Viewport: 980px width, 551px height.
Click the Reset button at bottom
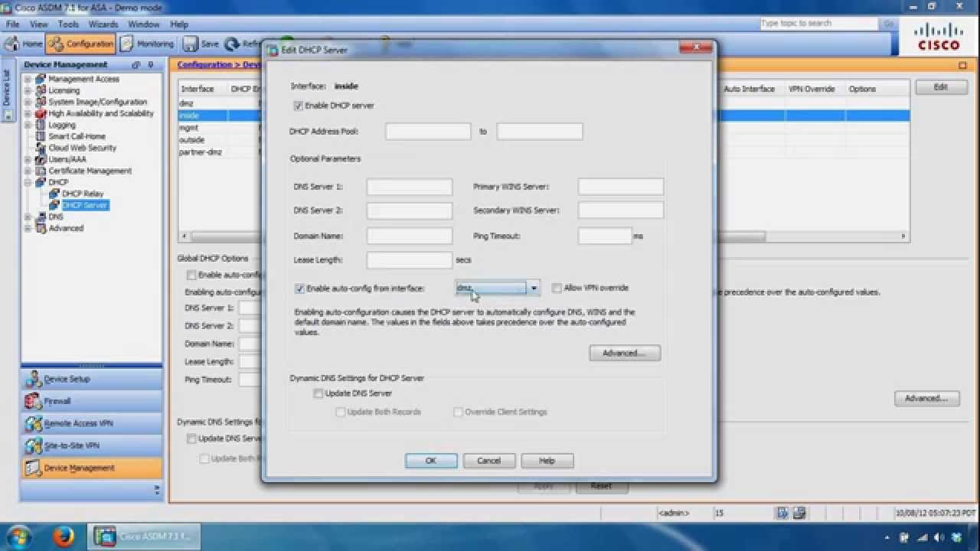(x=601, y=486)
